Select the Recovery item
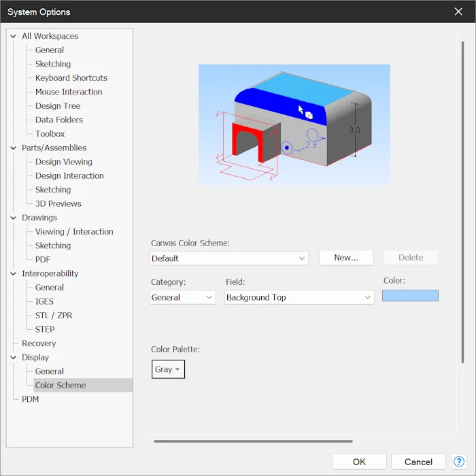 coord(39,343)
